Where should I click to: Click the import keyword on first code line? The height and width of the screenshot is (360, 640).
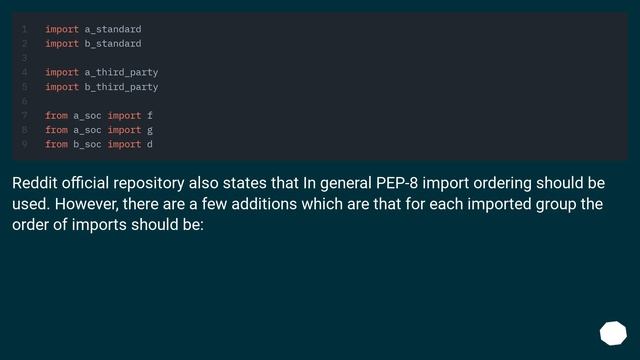[x=62, y=29]
